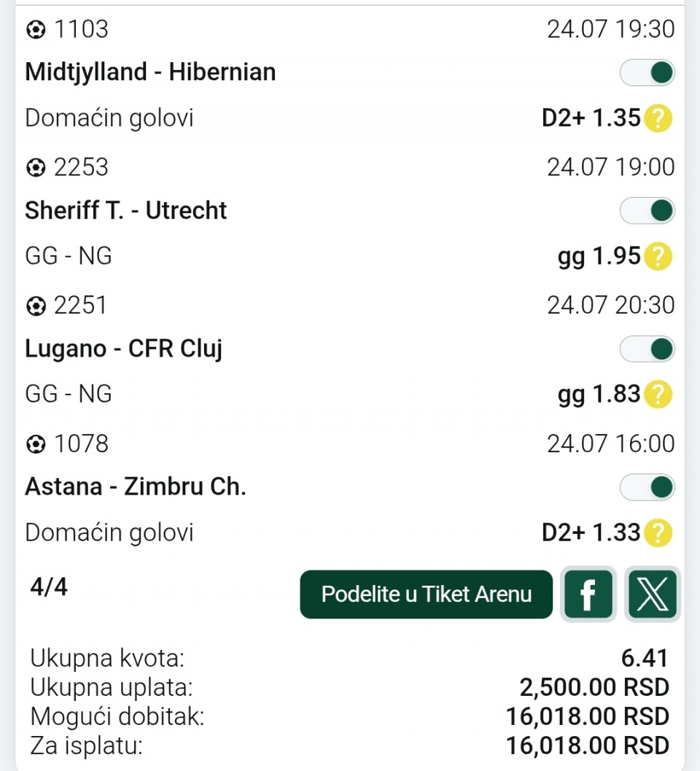The width and height of the screenshot is (700, 771).
Task: Tap the 4/4 selection counter
Action: (49, 586)
